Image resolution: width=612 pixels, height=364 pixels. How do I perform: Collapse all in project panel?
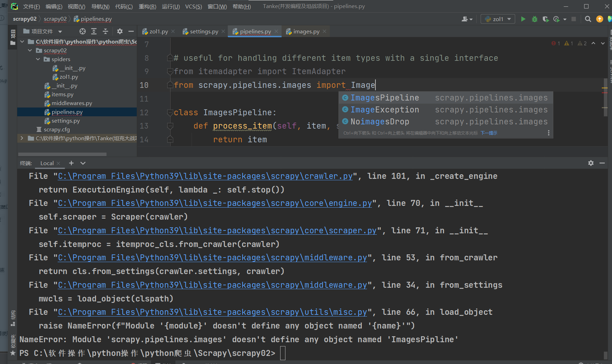[x=105, y=31]
